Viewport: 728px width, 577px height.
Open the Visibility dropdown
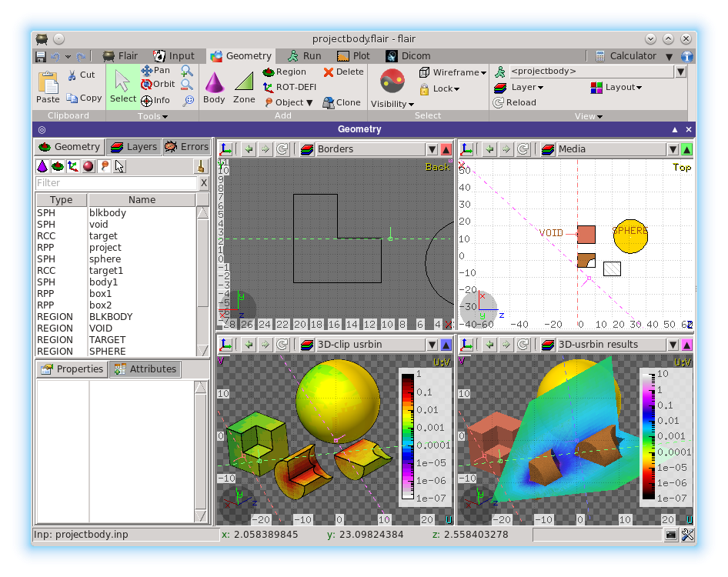392,103
